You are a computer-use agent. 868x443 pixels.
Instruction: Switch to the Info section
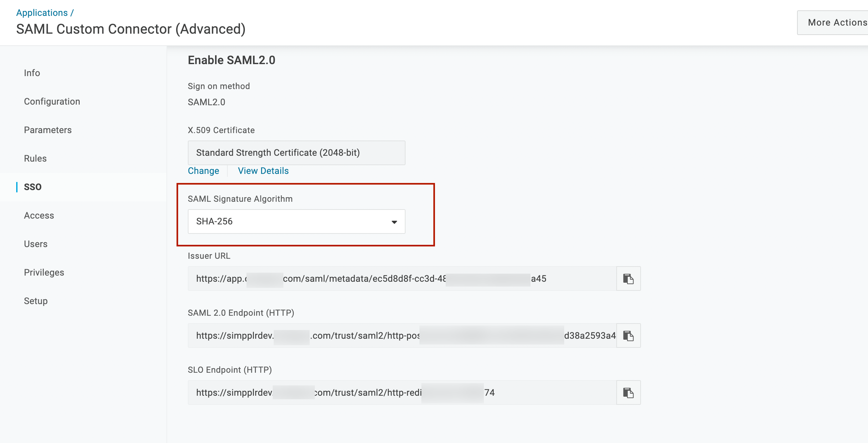point(32,73)
